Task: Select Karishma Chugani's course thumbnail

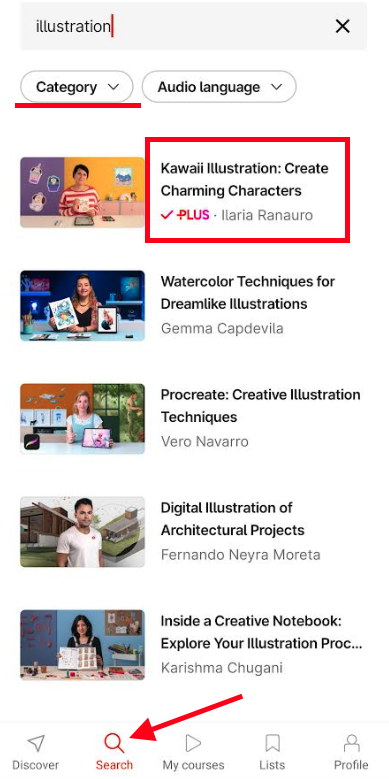Action: coord(82,645)
